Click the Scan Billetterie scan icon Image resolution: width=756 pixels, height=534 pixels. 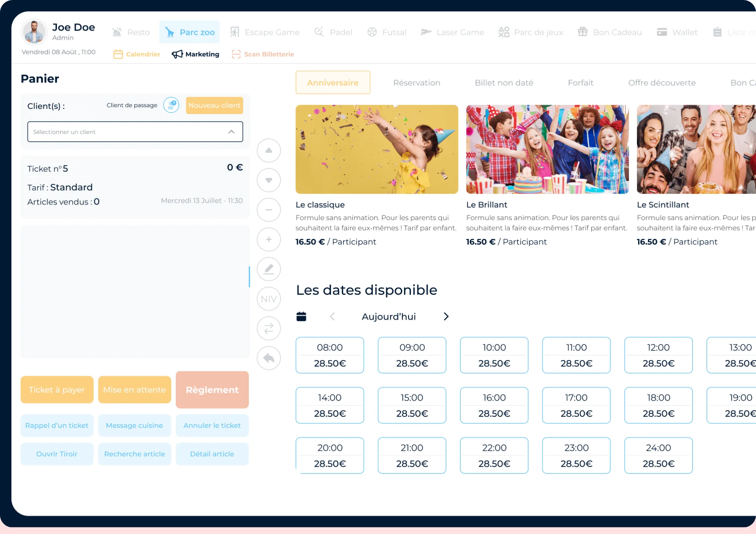236,54
